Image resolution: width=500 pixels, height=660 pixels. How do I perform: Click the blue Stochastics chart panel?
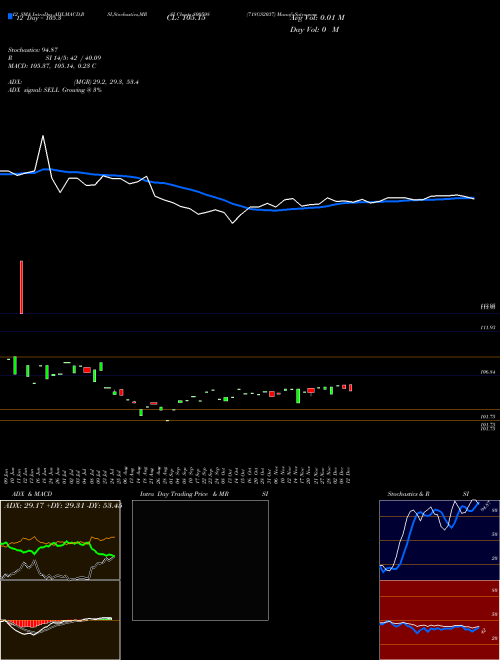coord(439,540)
